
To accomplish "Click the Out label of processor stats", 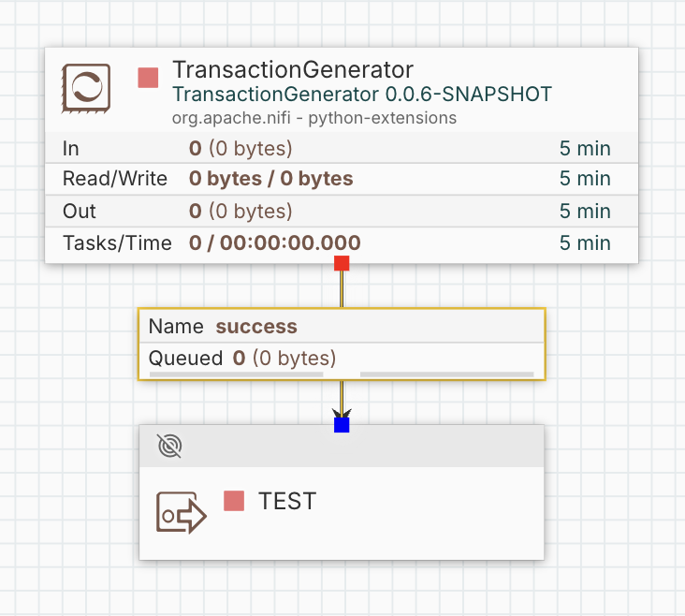I will [x=79, y=212].
